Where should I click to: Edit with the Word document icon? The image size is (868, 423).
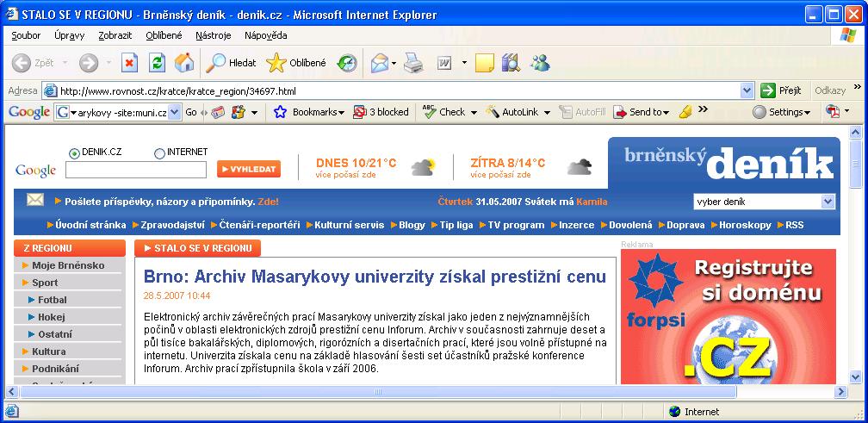(x=444, y=63)
